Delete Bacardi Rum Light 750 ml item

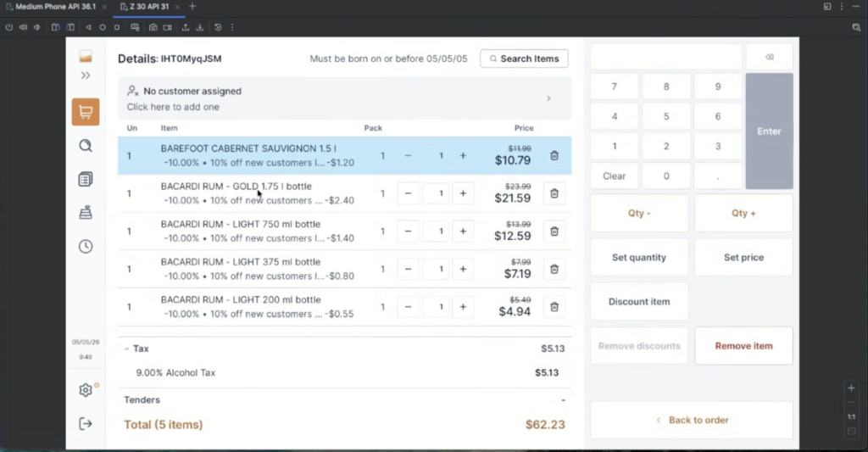pyautogui.click(x=554, y=231)
